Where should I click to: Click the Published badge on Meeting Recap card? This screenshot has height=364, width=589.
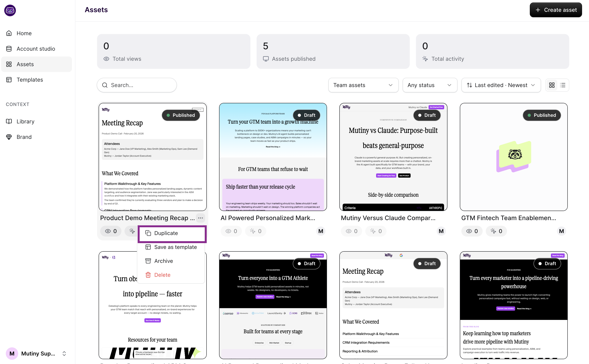[x=181, y=115]
